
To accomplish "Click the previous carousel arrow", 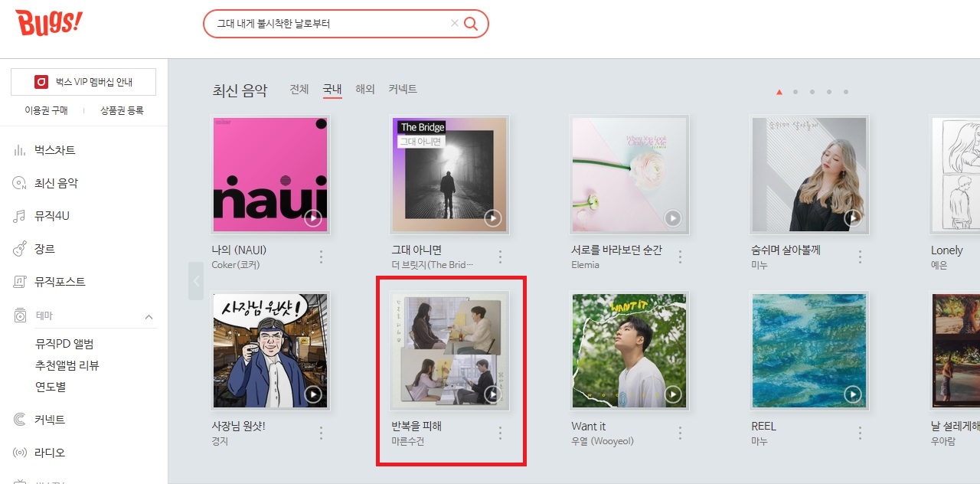I will (x=196, y=281).
